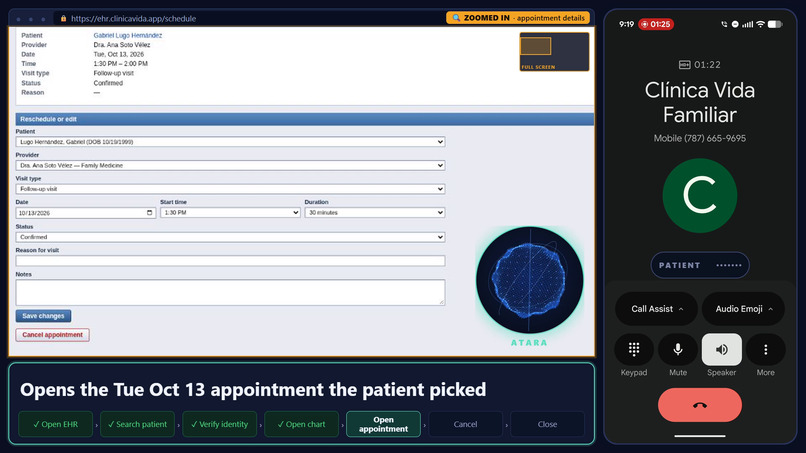The image size is (806, 453).
Task: Click the Confirmed status text in details
Action: pos(108,83)
